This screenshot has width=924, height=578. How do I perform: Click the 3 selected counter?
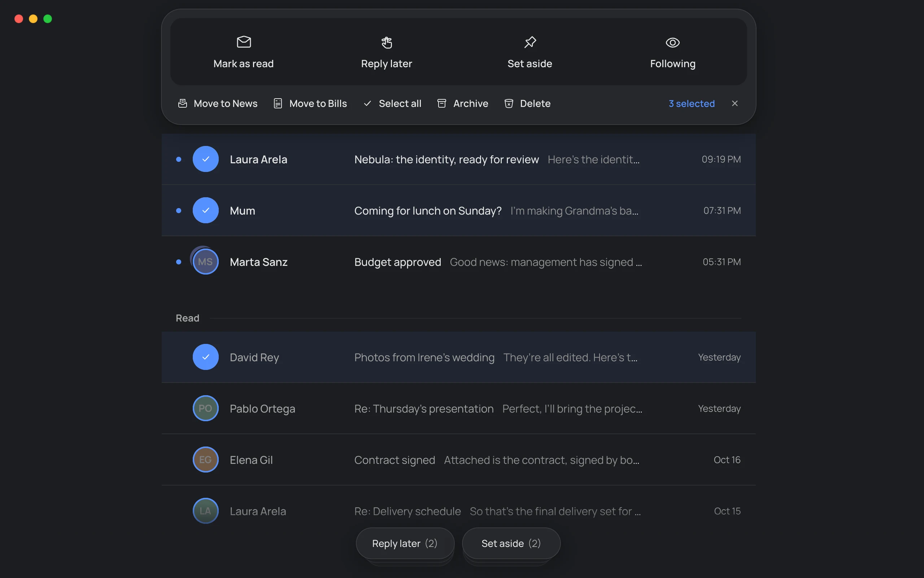pyautogui.click(x=692, y=104)
